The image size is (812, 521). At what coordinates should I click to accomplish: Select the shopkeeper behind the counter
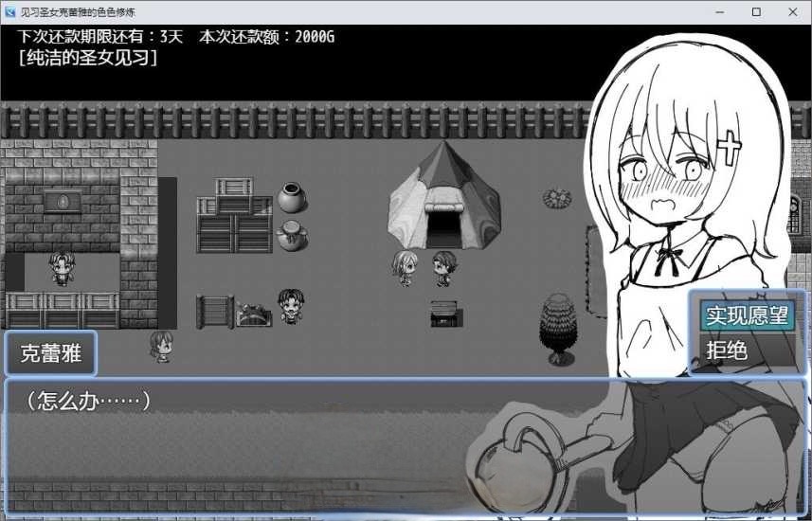click(63, 269)
